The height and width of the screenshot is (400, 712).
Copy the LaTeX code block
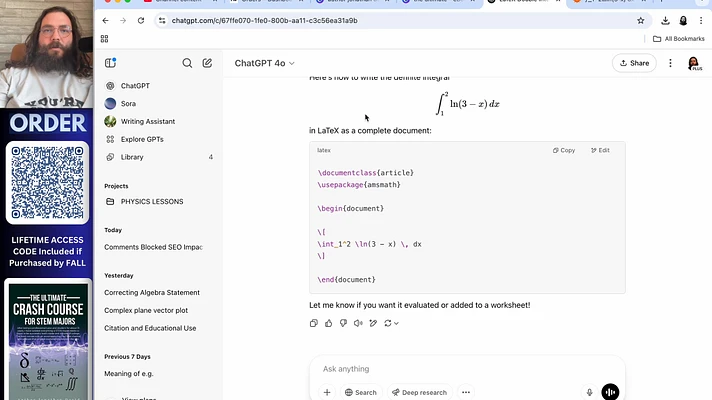[564, 150]
